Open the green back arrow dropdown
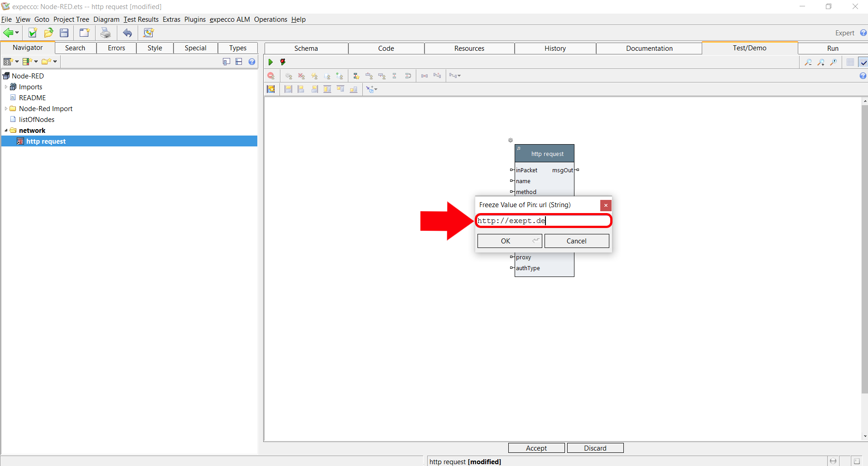This screenshot has width=868, height=466. 17,33
